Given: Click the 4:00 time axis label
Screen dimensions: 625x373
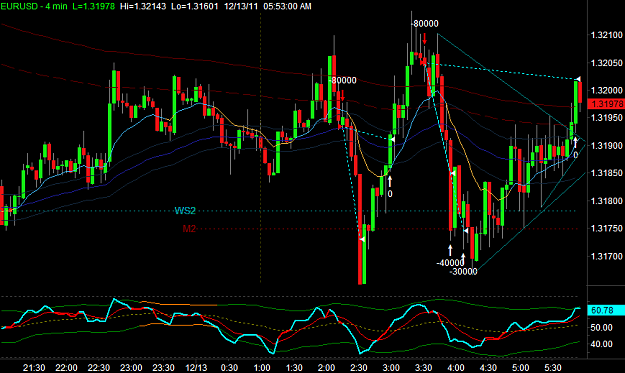Looking at the screenshot, I should (456, 368).
